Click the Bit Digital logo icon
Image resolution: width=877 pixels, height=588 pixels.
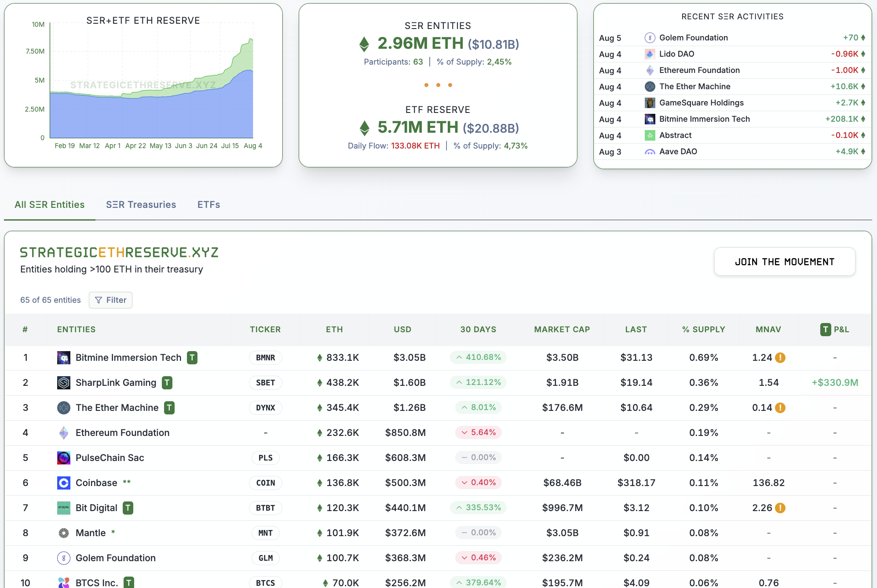64,508
